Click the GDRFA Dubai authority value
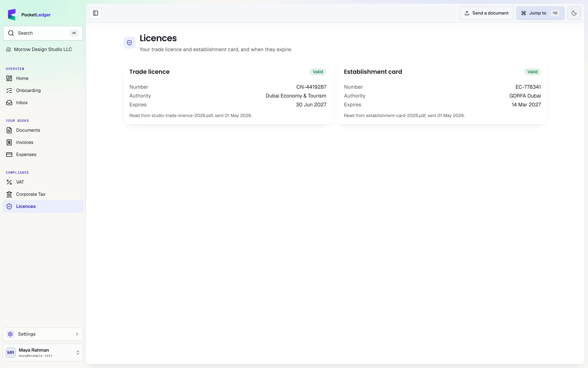Viewport: 588px width, 368px height. [525, 96]
